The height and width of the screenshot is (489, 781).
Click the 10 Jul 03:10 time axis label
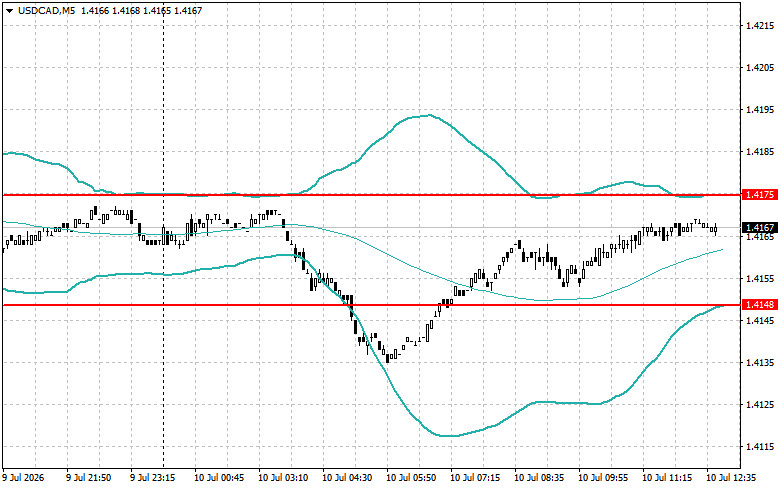pos(283,478)
